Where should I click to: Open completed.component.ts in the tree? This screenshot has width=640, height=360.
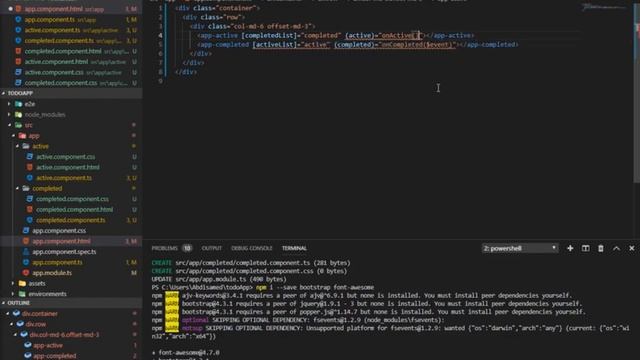[71, 220]
